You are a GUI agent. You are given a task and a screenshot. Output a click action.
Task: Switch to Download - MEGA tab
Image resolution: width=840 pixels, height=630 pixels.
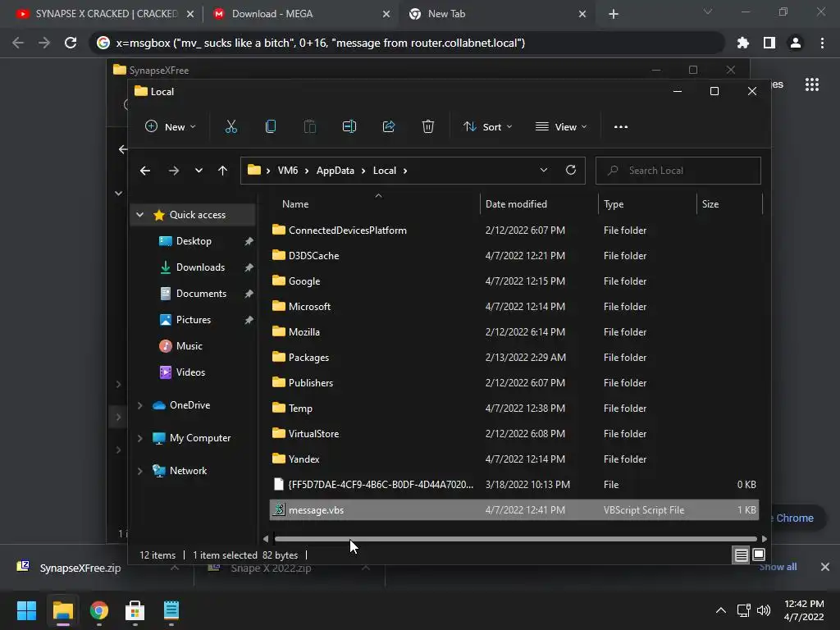coord(302,14)
